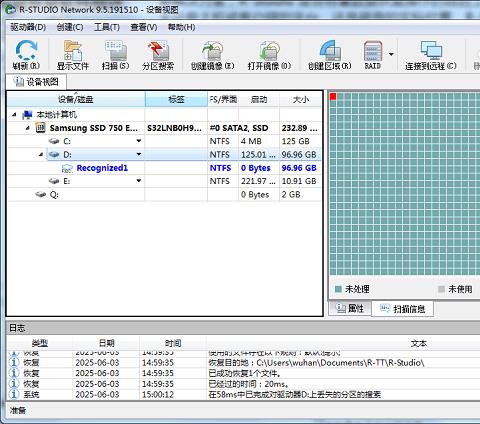Click the Create Image (创建镜像) icon
The width and height of the screenshot is (480, 424).
[212, 55]
